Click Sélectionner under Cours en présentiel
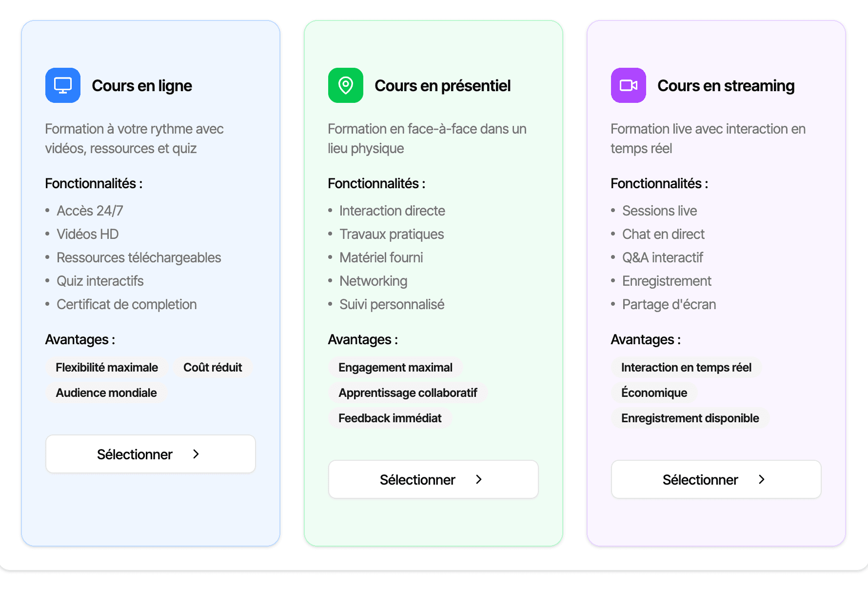Image resolution: width=868 pixels, height=589 pixels. pos(433,479)
